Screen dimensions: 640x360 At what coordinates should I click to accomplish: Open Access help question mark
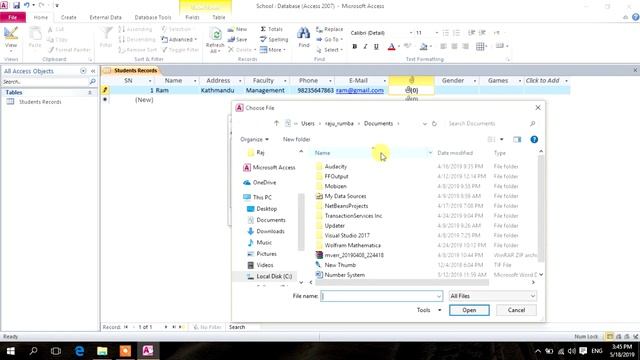(636, 17)
